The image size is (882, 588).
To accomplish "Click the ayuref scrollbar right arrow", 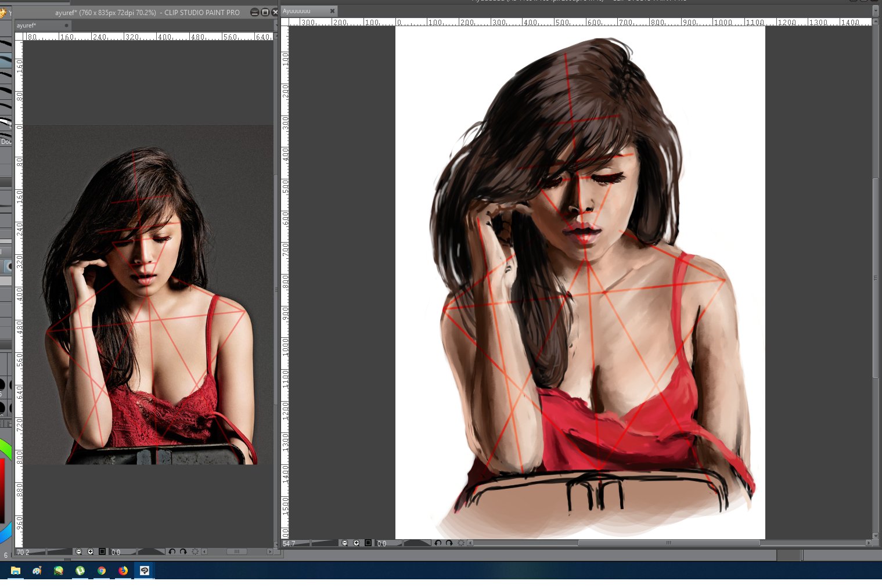I will coord(269,551).
